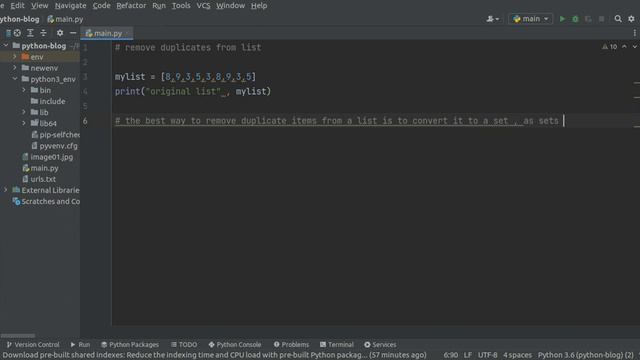Open Version Control tool window
The image size is (640, 360).
coord(33,344)
